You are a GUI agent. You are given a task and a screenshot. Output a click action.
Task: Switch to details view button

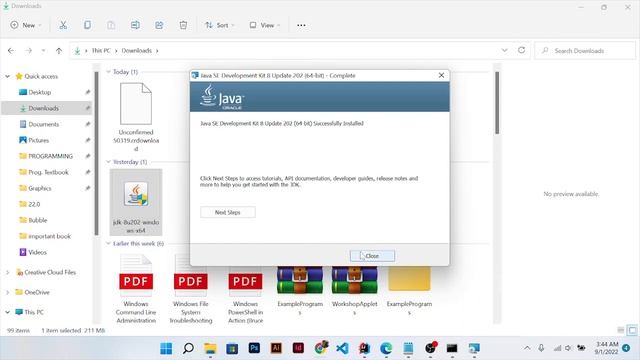pyautogui.click(x=621, y=330)
